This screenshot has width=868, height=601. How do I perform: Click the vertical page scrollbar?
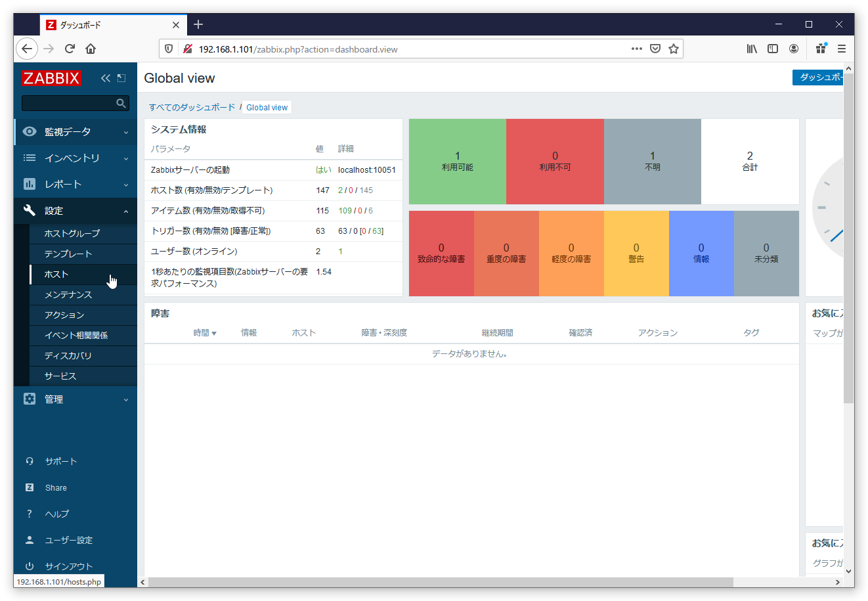point(848,238)
